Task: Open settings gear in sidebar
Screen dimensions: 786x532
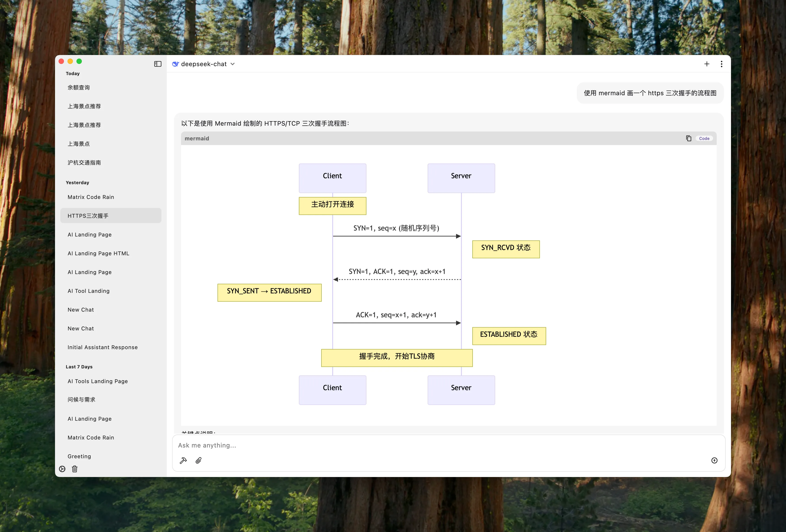Action: tap(62, 469)
